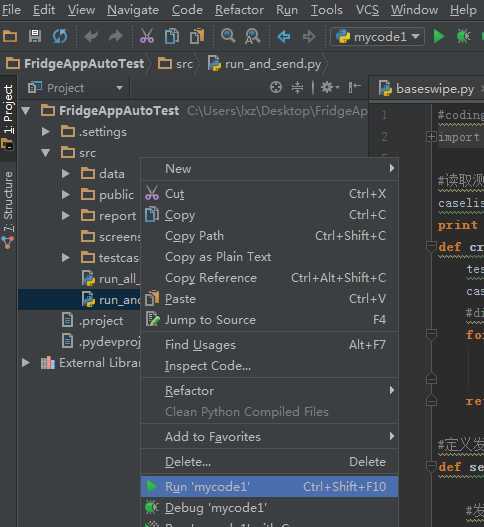Click the Hide panel icon in Project header

click(x=354, y=88)
